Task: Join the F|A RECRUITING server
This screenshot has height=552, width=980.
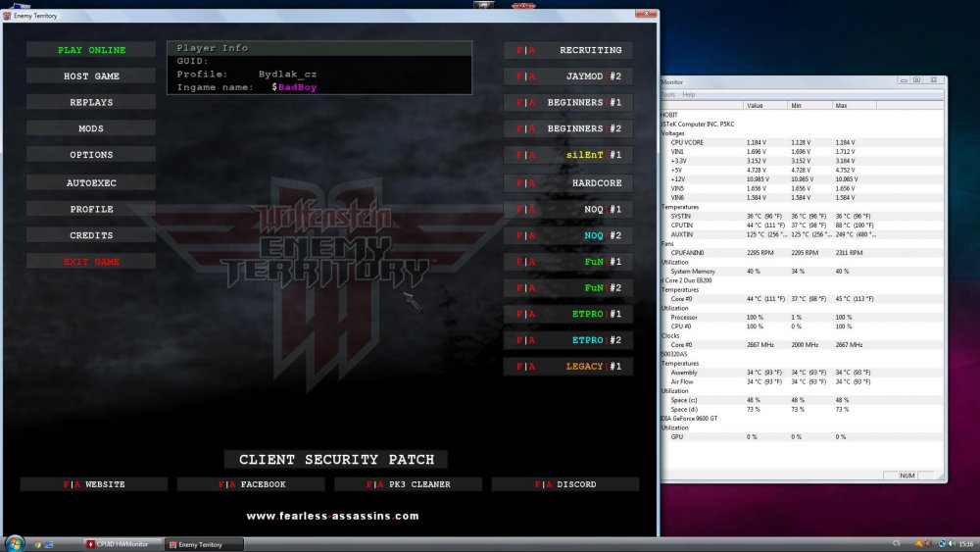Action: (568, 50)
